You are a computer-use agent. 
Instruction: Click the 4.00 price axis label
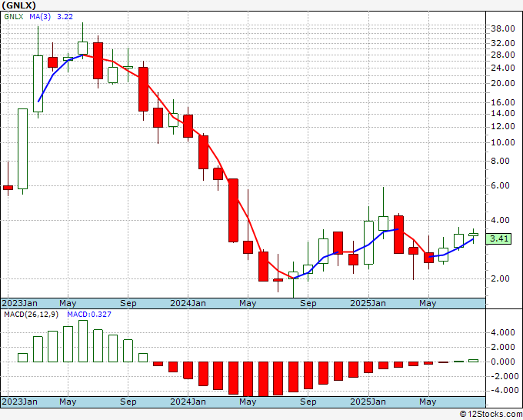pos(501,220)
